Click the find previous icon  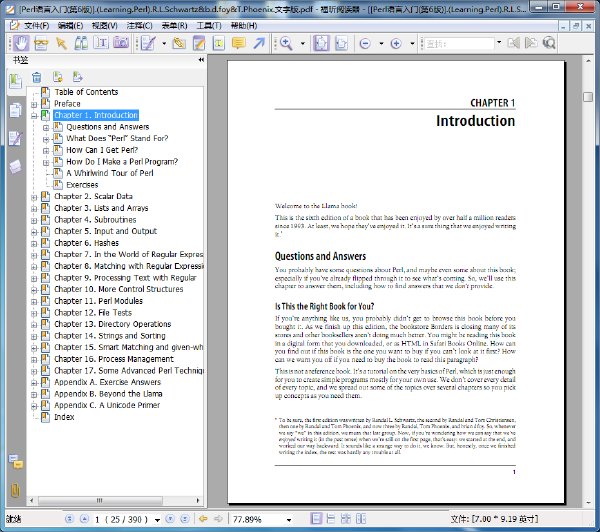514,43
